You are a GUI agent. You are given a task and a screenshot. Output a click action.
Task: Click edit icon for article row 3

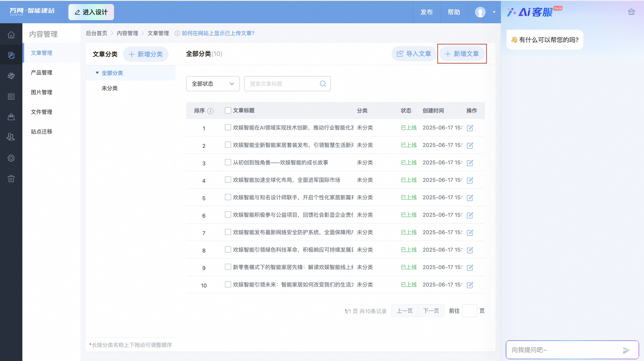(470, 163)
